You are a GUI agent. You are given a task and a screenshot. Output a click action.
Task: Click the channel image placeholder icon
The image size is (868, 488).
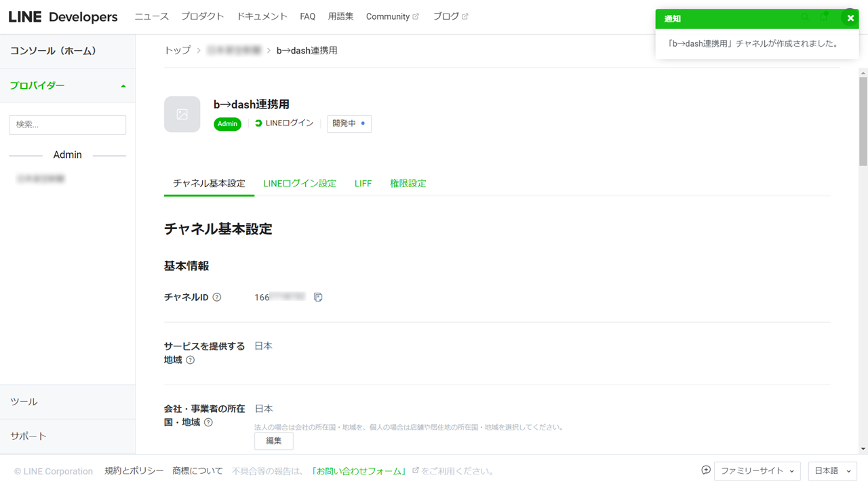point(182,115)
